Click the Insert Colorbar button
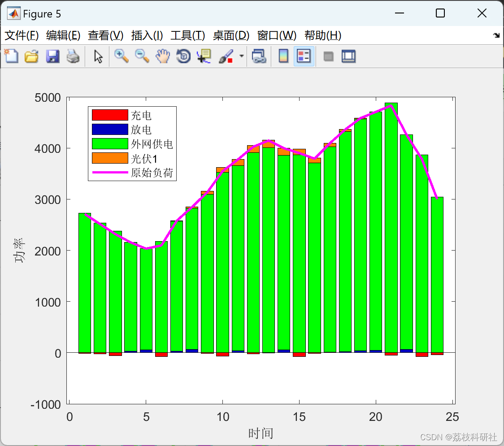504x446 pixels. click(283, 56)
